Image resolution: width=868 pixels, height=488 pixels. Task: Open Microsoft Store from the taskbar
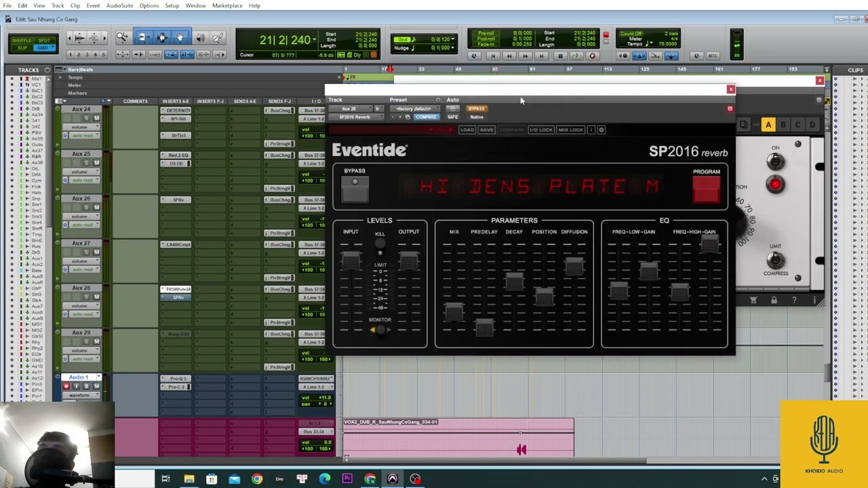click(212, 479)
